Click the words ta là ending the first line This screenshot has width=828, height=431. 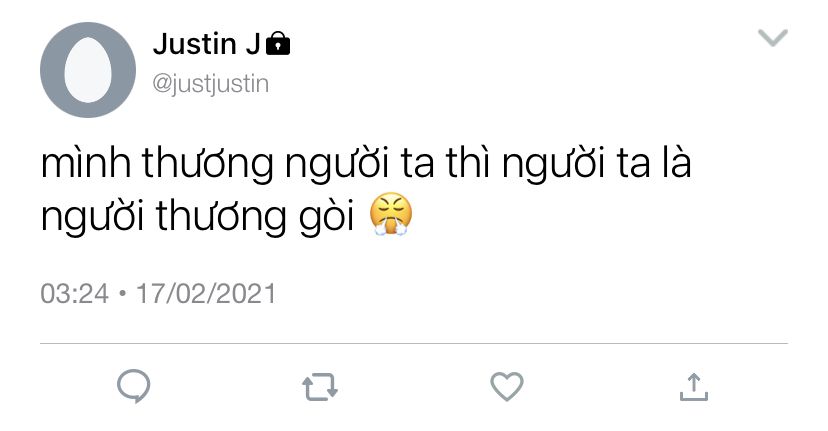(654, 163)
